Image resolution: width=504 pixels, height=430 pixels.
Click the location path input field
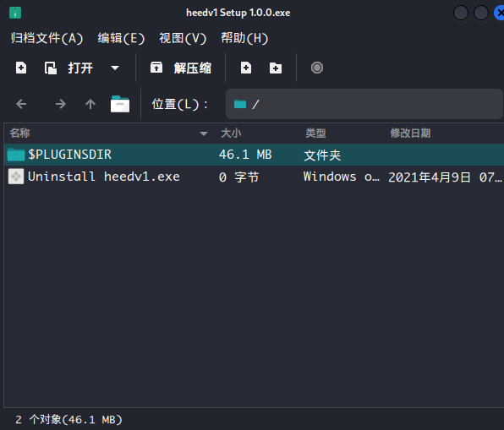coord(364,104)
